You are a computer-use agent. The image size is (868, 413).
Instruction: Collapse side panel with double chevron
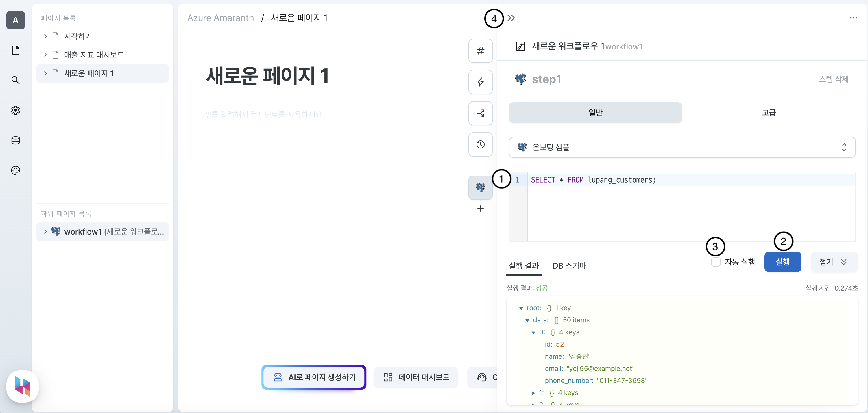511,18
